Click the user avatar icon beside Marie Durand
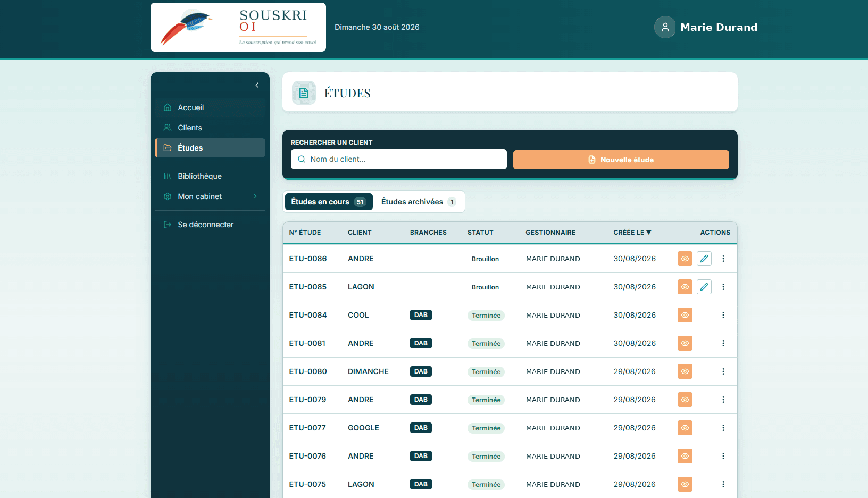 pos(665,27)
